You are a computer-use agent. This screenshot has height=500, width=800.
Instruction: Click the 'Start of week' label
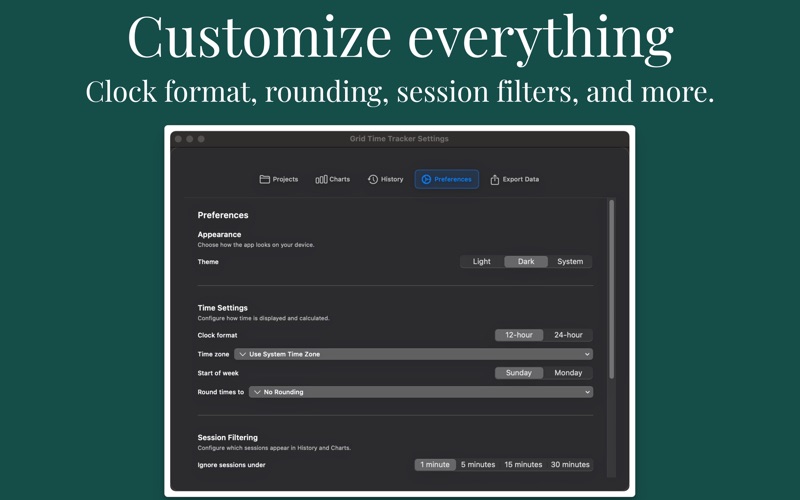point(218,373)
